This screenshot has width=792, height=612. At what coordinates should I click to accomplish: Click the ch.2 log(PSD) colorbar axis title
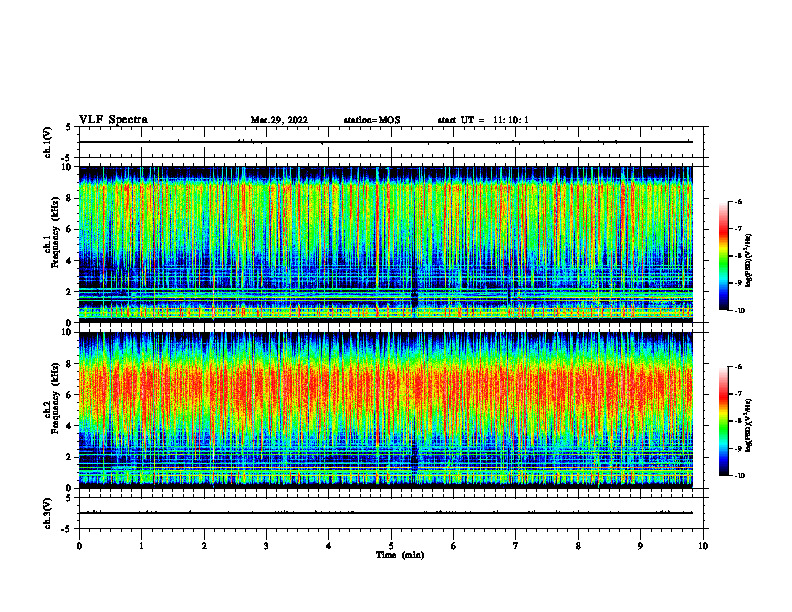(749, 425)
